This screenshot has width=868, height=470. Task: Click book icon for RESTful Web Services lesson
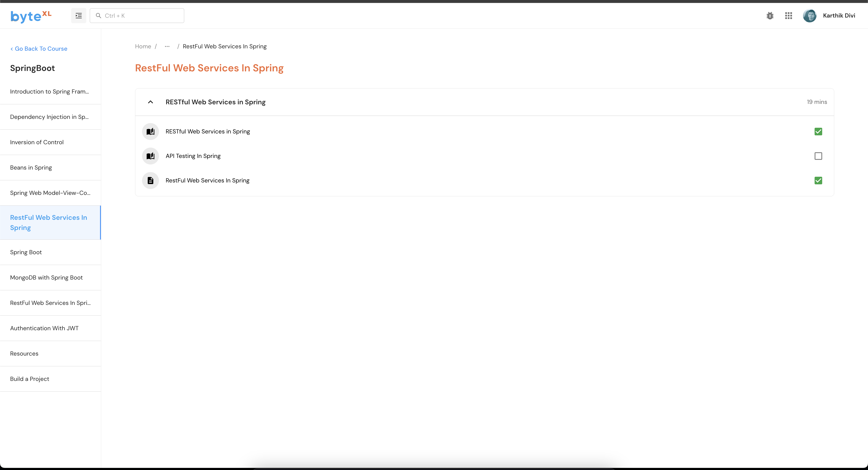coord(150,132)
